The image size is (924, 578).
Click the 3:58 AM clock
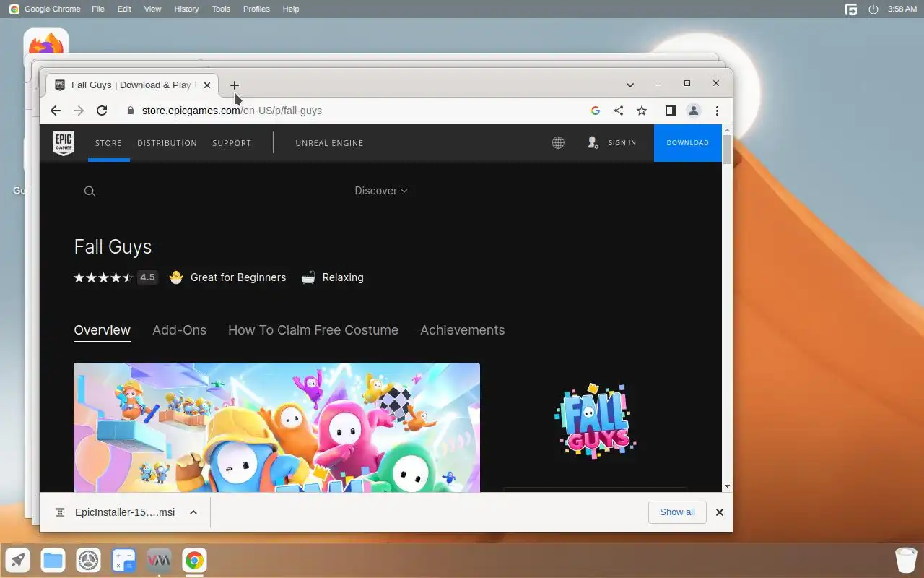902,9
